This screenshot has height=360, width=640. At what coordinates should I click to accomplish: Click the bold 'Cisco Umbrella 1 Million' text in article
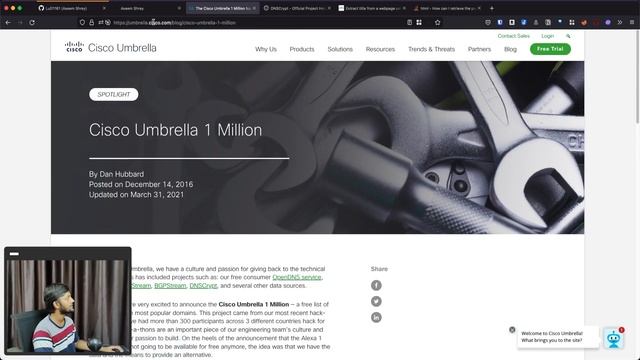[x=253, y=304]
